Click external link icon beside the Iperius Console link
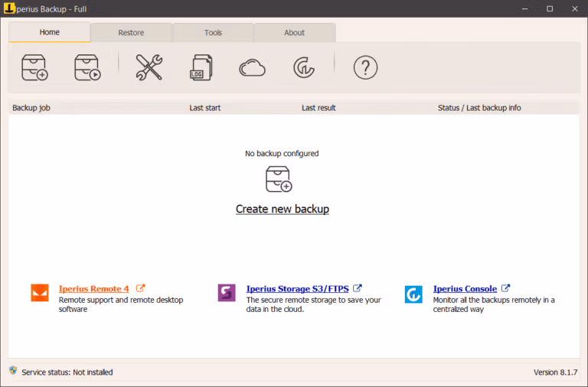Screen dimensions: 588x387 click(505, 288)
